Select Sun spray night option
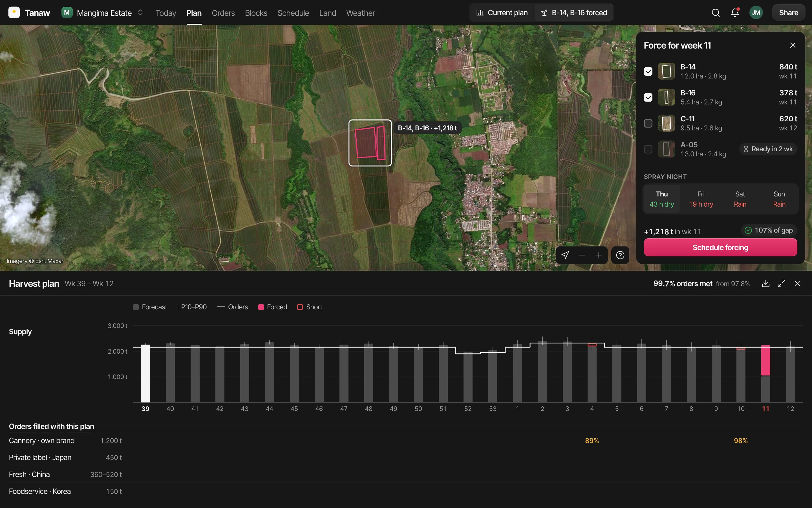The width and height of the screenshot is (812, 508). click(x=779, y=199)
